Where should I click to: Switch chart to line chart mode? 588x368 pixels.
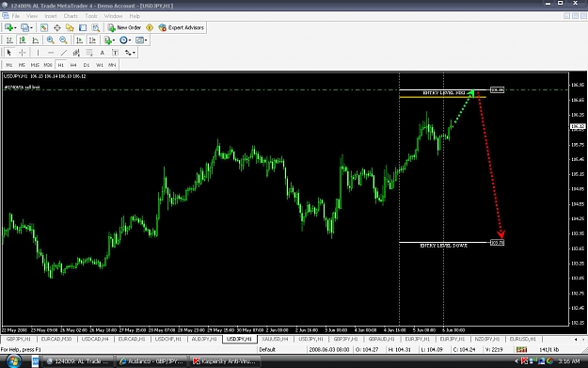pos(35,40)
